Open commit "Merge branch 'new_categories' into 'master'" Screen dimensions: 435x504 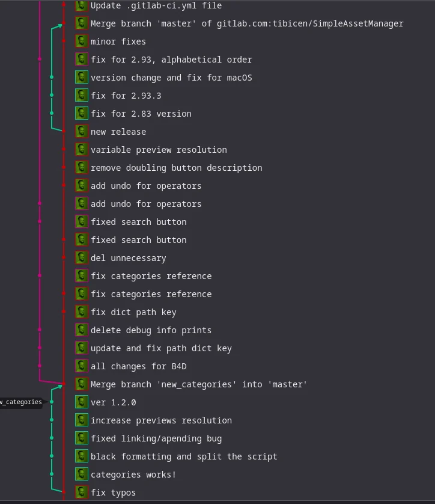point(199,384)
